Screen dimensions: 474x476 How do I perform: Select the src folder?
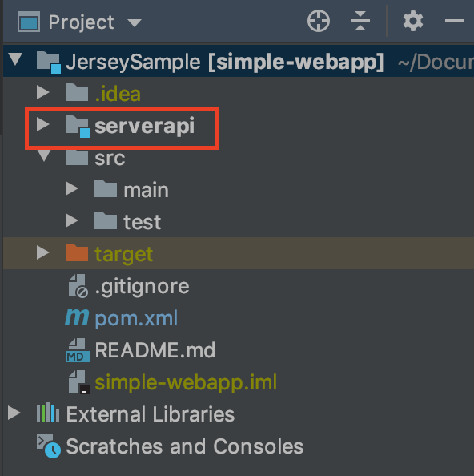pyautogui.click(x=110, y=158)
